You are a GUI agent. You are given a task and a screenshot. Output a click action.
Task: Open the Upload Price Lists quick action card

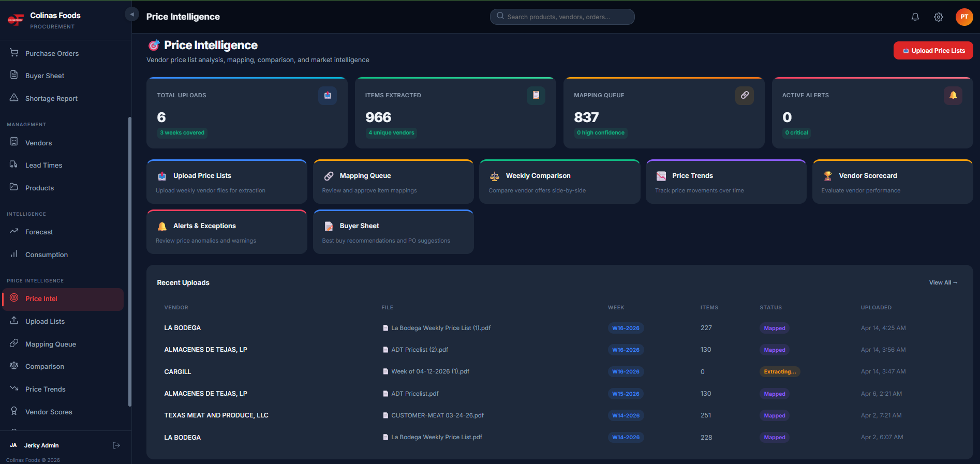click(x=227, y=182)
